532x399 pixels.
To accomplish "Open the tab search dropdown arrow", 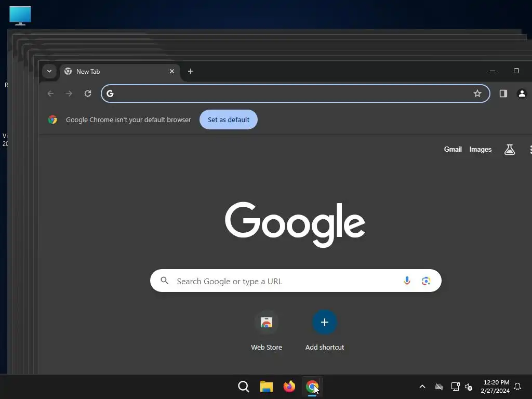I will (49, 71).
